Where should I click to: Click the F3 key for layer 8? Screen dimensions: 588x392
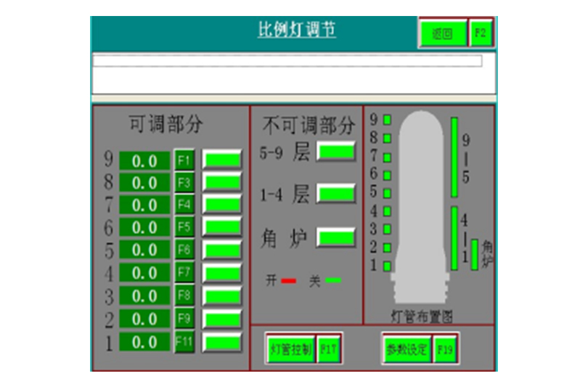tap(184, 183)
